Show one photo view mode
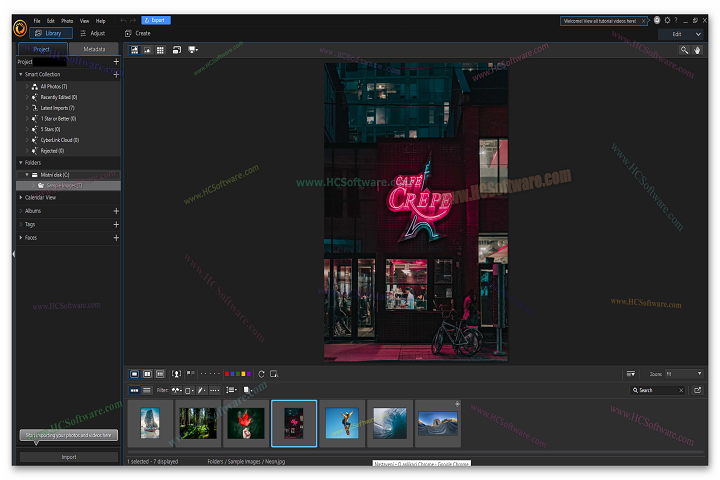 click(135, 374)
